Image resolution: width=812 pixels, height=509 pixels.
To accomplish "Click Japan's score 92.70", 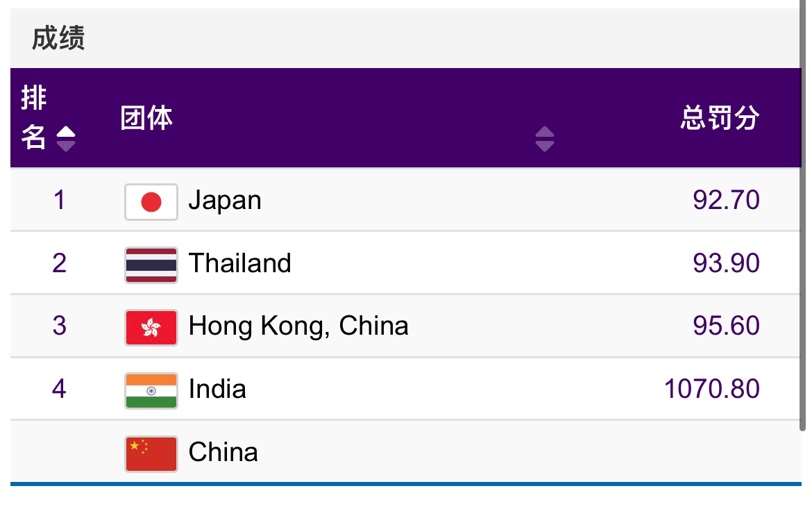I will 726,200.
